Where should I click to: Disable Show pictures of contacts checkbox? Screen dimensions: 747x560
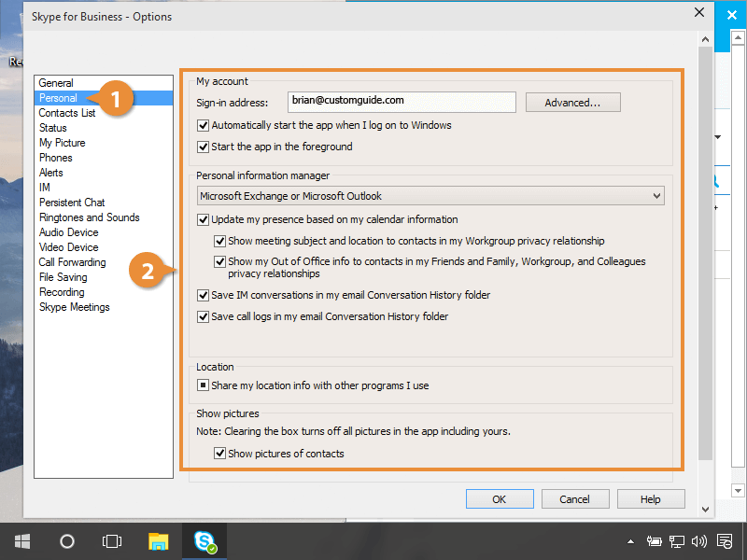(220, 454)
